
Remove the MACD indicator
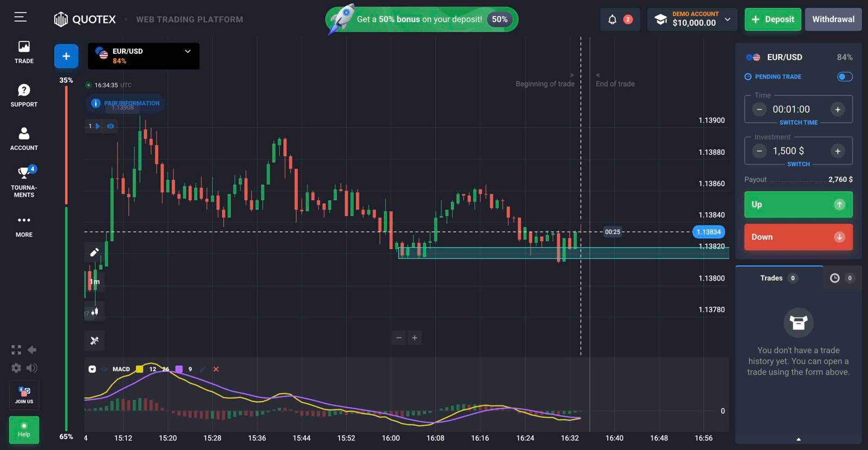pos(216,369)
